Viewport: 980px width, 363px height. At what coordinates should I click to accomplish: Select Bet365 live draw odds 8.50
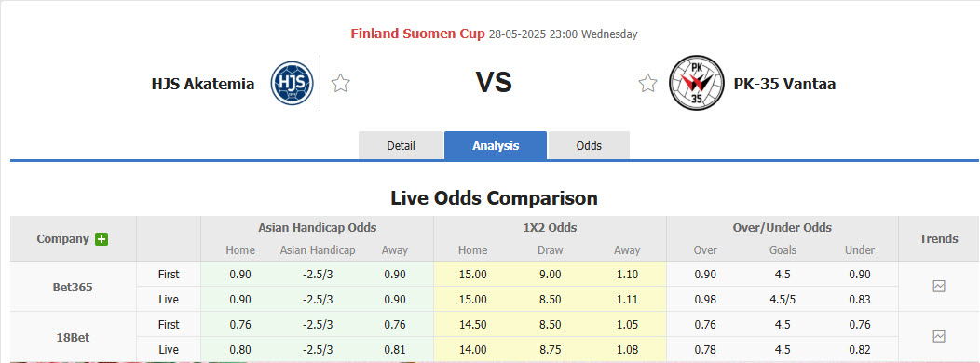point(550,300)
